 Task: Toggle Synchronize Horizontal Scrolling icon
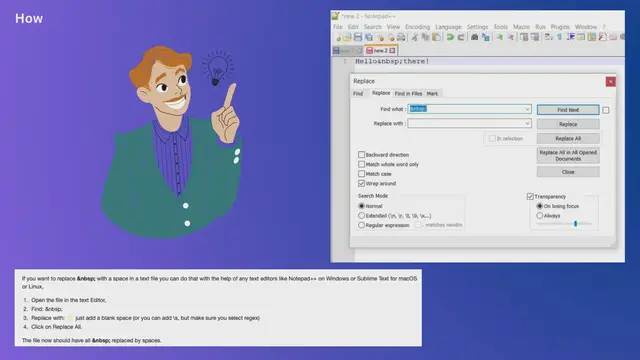click(535, 38)
